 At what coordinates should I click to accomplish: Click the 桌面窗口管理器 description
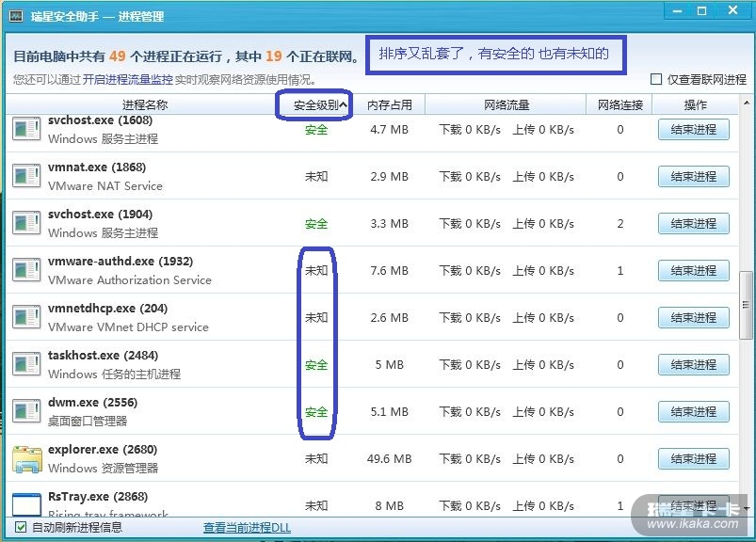(88, 421)
